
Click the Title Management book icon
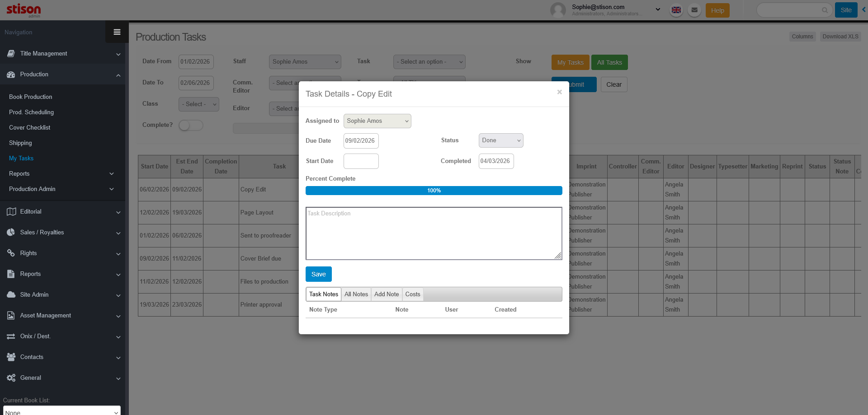point(11,54)
